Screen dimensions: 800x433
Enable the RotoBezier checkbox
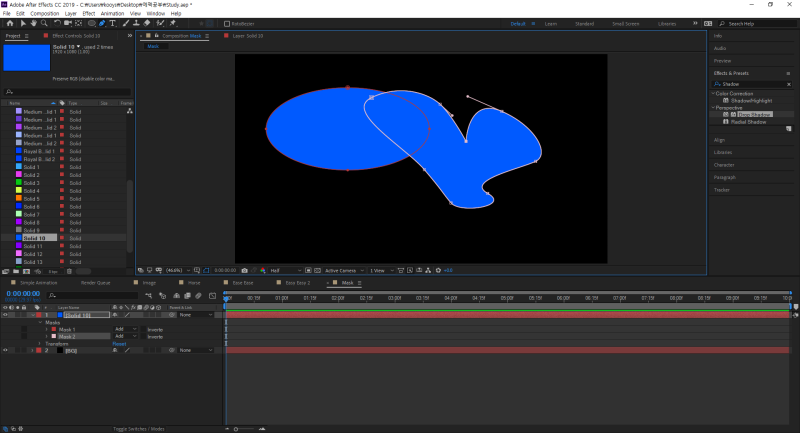click(227, 23)
